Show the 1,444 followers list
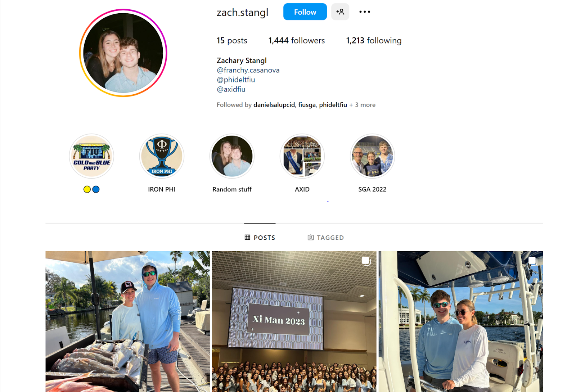 tap(297, 41)
